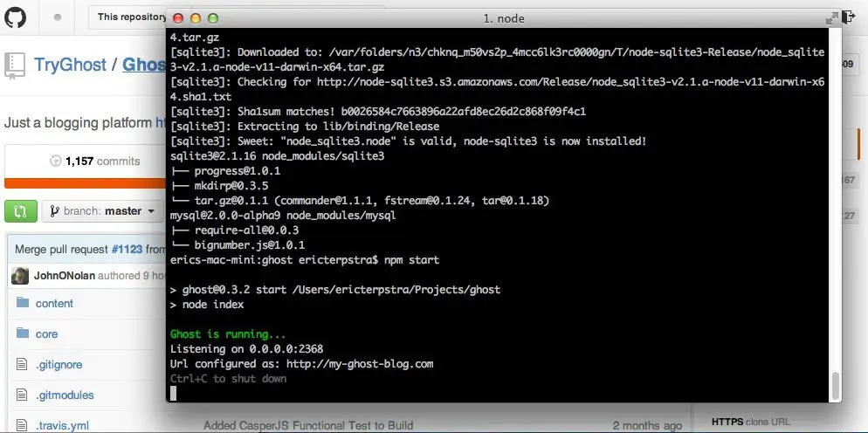Image resolution: width=868 pixels, height=433 pixels.
Task: Click the green compare branches icon button
Action: [21, 211]
